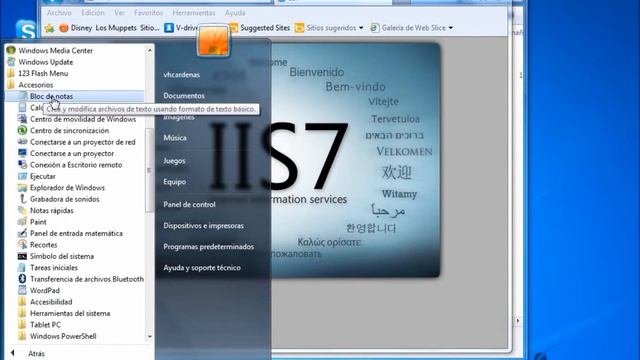Click the IIS7 welcome image
Viewport: 640px width, 360px height.
355,160
